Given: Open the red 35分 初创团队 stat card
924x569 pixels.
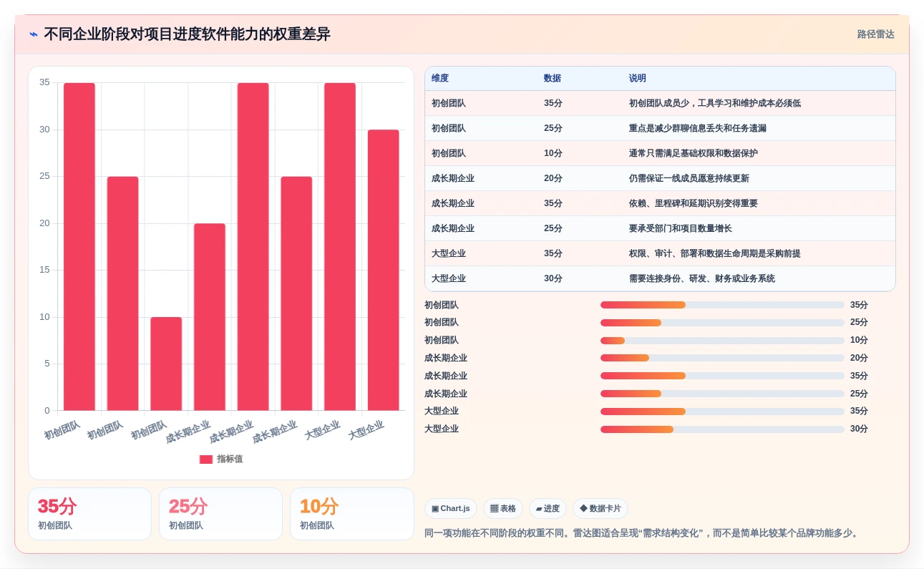Looking at the screenshot, I should coord(89,514).
